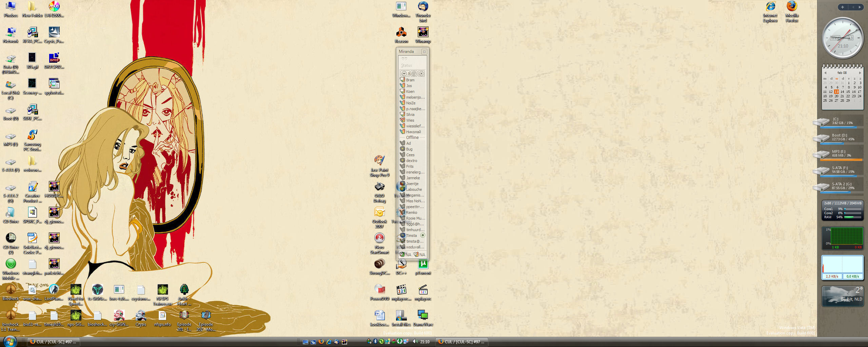Open the Network desktop icon
868x347 pixels.
[11, 35]
